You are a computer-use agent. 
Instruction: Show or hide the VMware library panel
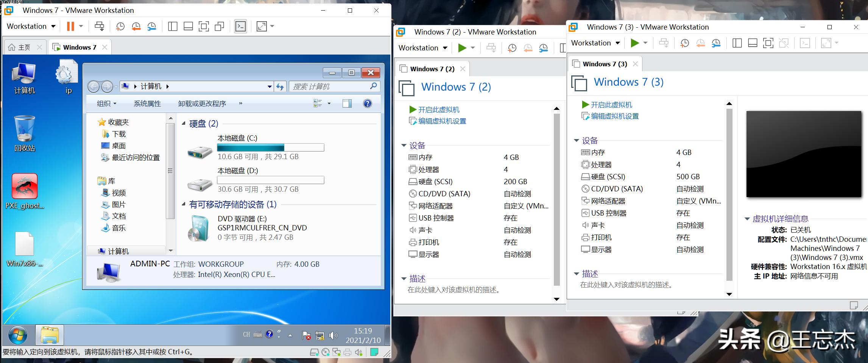tap(173, 27)
